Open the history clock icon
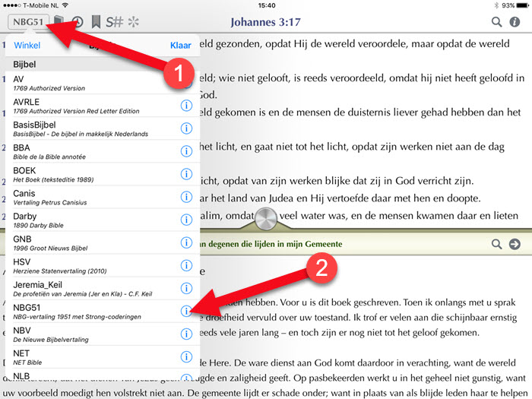 [x=78, y=22]
